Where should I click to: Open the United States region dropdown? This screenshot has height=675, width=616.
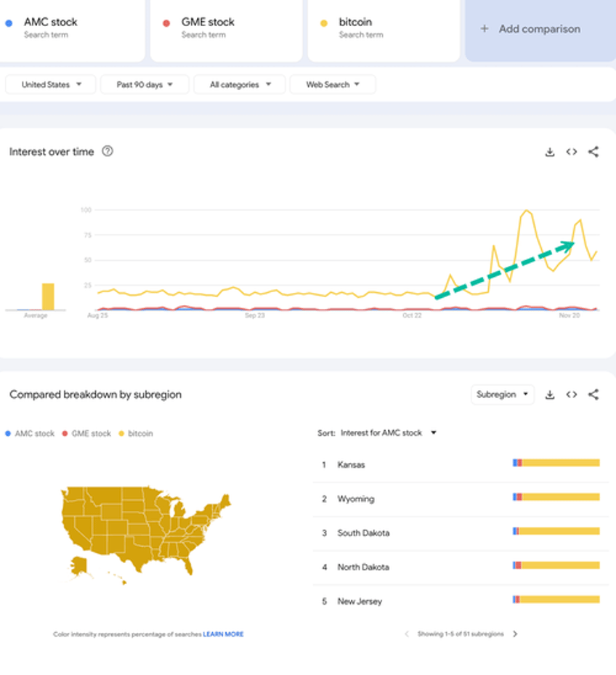tap(51, 84)
